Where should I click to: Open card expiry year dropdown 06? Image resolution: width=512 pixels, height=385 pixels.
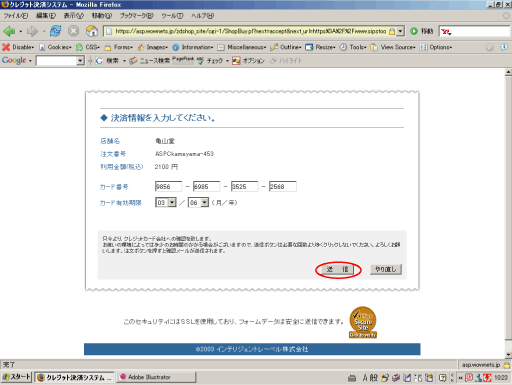(x=198, y=202)
